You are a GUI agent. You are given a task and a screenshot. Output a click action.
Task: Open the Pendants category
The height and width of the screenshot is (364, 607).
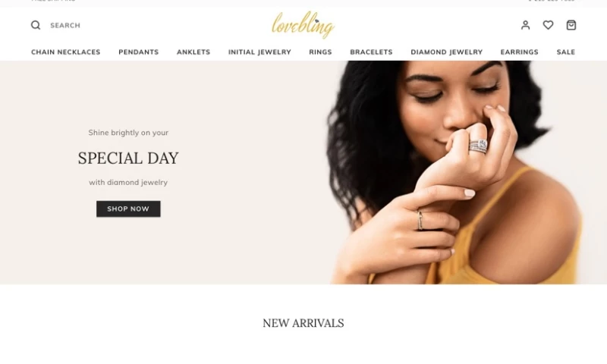click(139, 52)
